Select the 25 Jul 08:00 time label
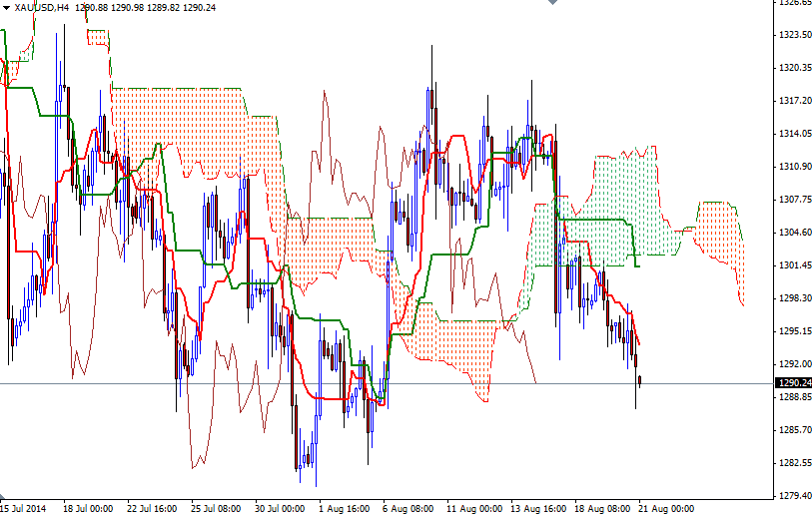The image size is (812, 516). (x=216, y=509)
